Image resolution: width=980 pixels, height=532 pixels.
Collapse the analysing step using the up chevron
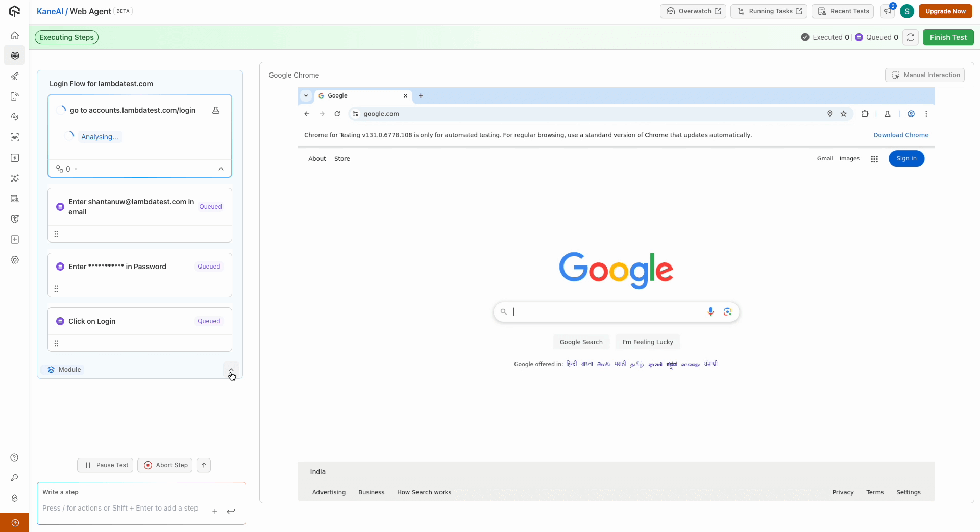(220, 169)
